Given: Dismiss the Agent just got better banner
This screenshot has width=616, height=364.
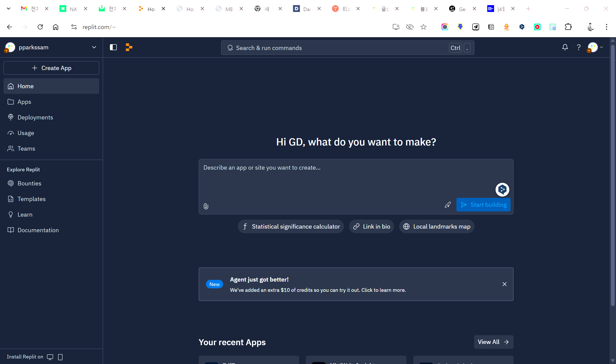Looking at the screenshot, I should click(x=504, y=284).
